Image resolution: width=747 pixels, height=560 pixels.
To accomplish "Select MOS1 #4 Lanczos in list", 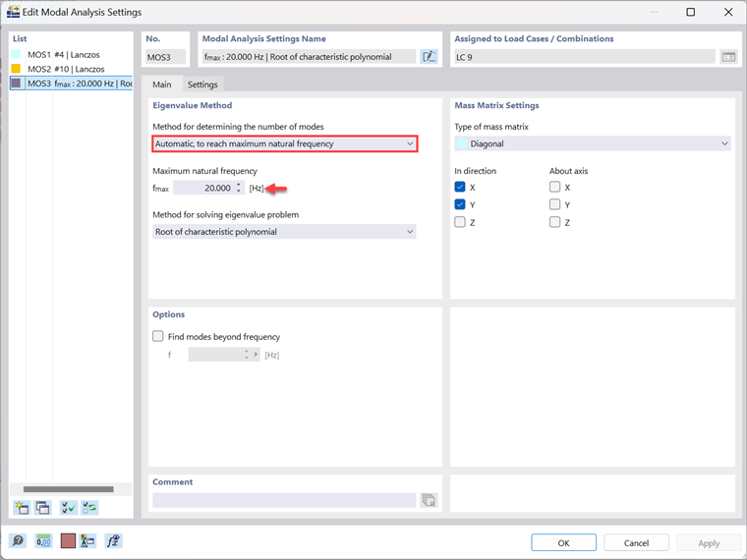I will point(71,55).
